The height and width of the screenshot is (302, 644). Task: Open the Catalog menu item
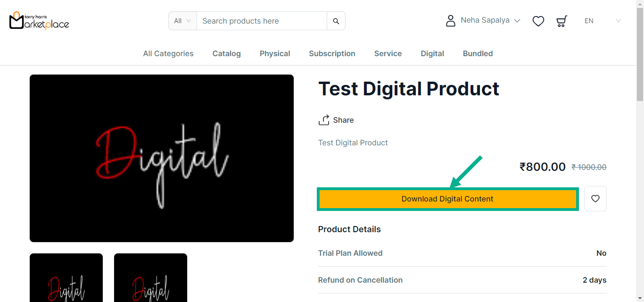click(226, 54)
